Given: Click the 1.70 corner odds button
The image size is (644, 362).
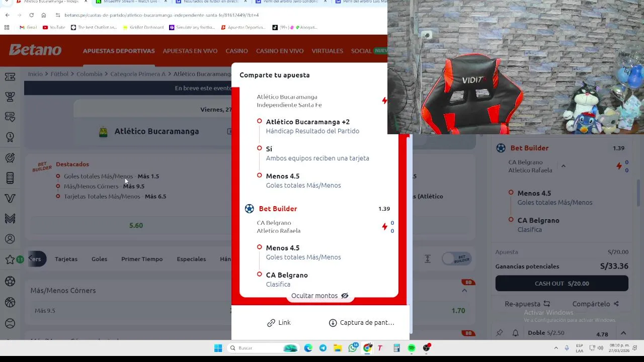Looking at the screenshot, I should tap(458, 311).
